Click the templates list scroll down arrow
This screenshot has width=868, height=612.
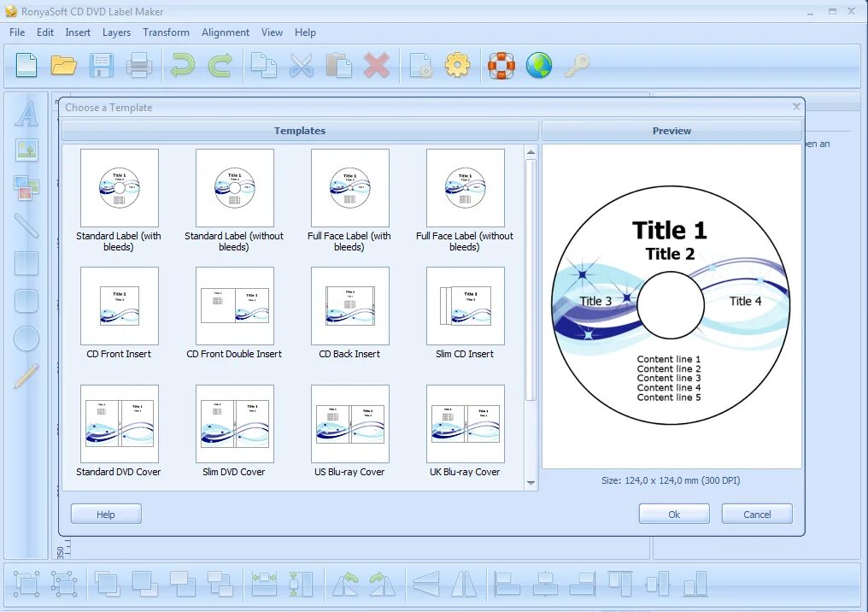pos(531,483)
